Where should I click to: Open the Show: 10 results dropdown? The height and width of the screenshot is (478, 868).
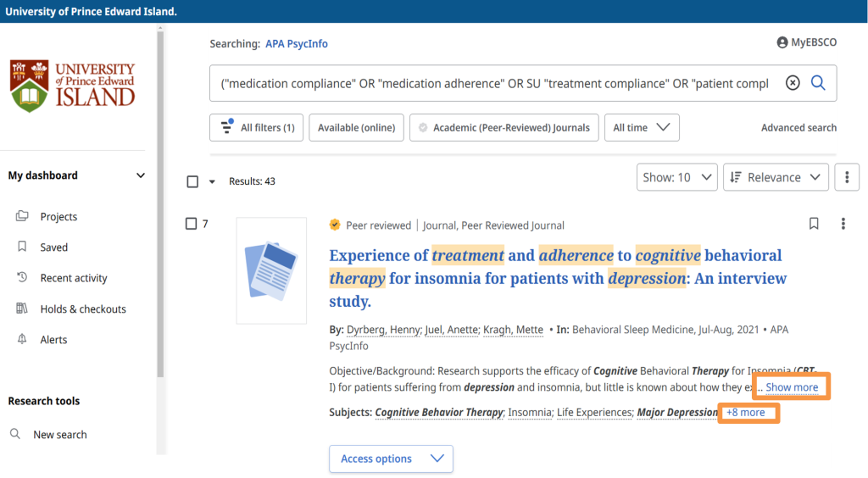pos(677,177)
